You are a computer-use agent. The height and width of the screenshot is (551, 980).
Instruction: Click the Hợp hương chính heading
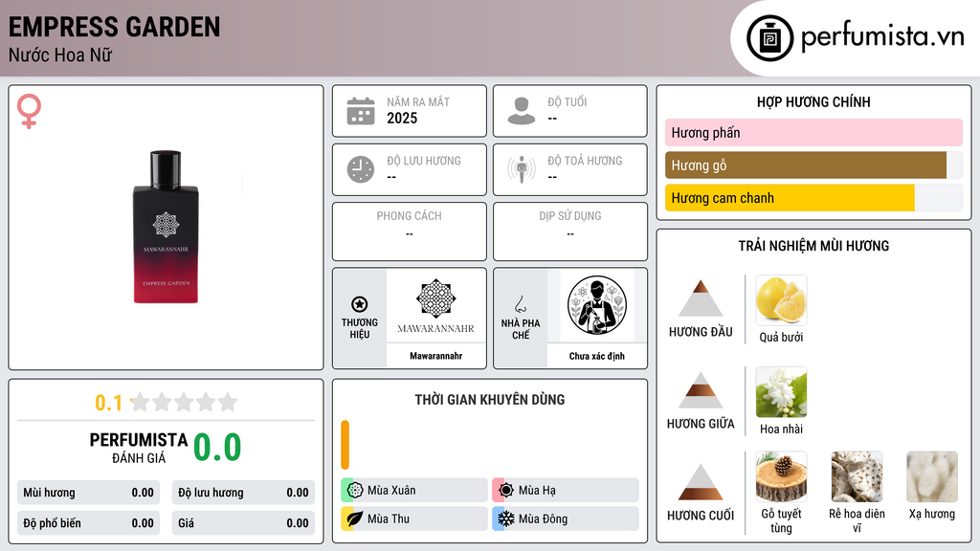coord(813,101)
